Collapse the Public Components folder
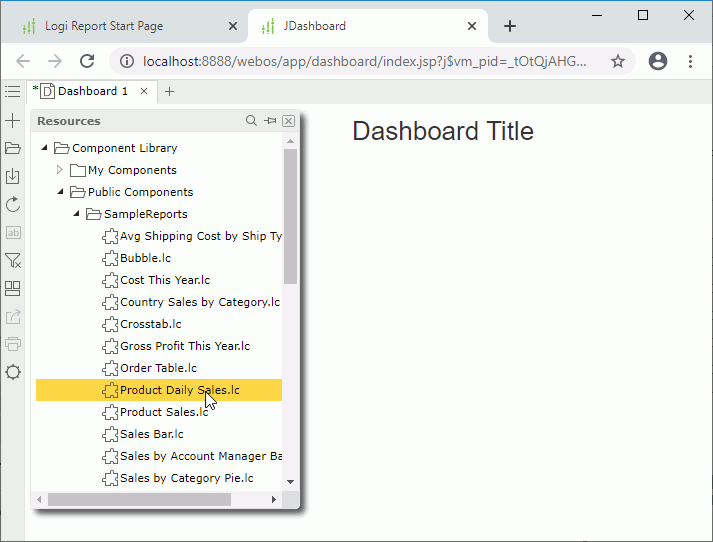The height and width of the screenshot is (542, 713). (60, 192)
